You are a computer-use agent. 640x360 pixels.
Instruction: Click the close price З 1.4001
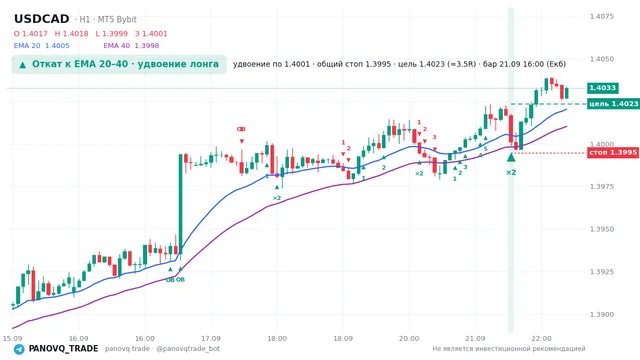point(151,34)
